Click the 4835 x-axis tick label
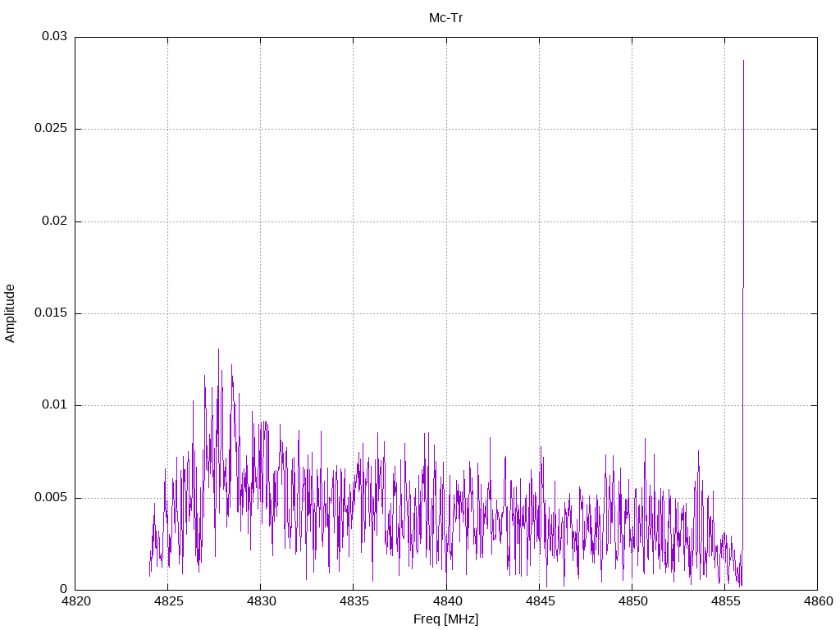Screen dimensions: 840x630 coord(354,601)
